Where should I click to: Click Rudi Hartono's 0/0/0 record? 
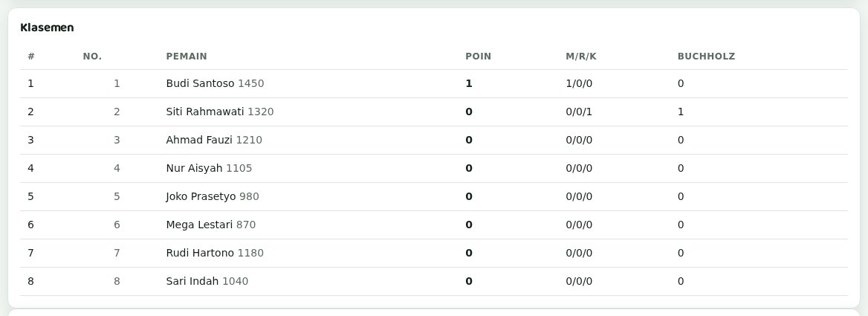[x=579, y=253]
